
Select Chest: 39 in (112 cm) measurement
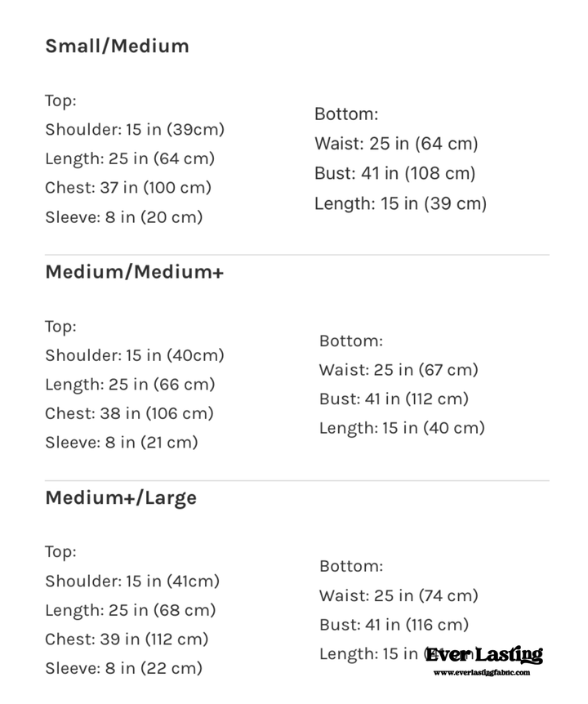tap(127, 639)
